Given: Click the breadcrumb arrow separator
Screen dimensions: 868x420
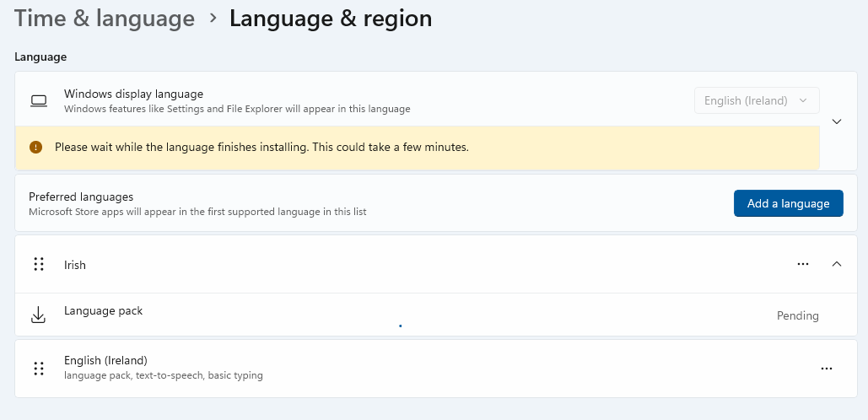Looking at the screenshot, I should pyautogui.click(x=213, y=18).
